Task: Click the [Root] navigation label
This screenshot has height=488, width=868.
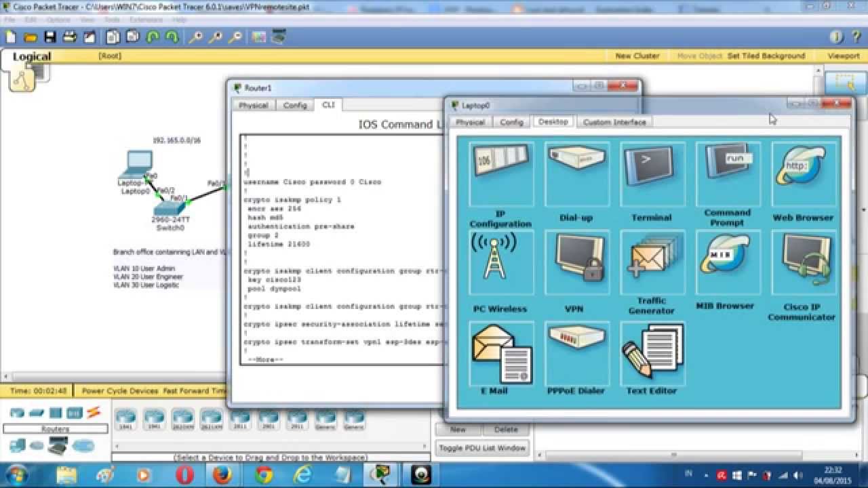Action: point(110,56)
